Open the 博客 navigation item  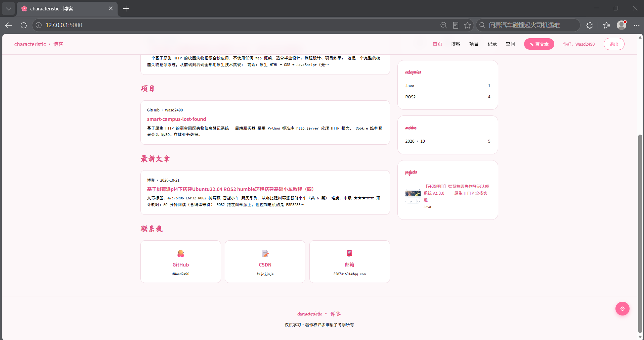coord(456,44)
